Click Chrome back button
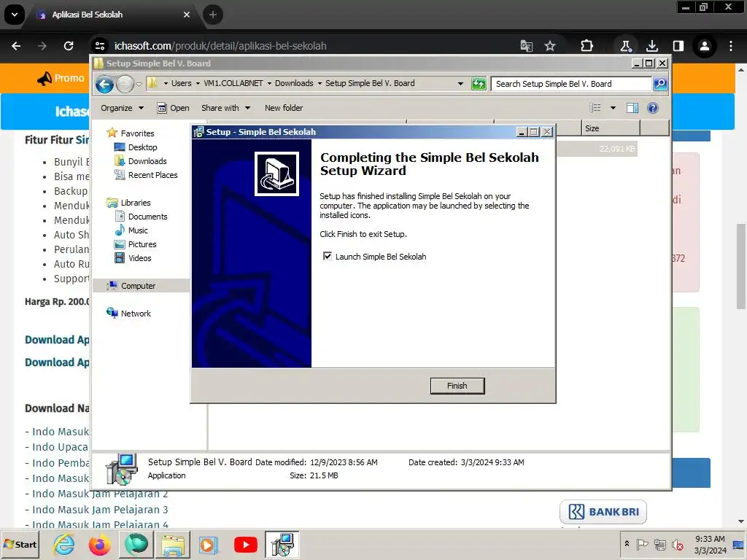The width and height of the screenshot is (747, 560). 16,46
